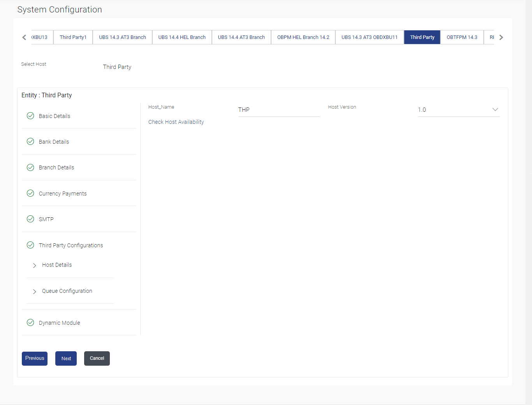Open Third Party Configurations section

point(71,245)
